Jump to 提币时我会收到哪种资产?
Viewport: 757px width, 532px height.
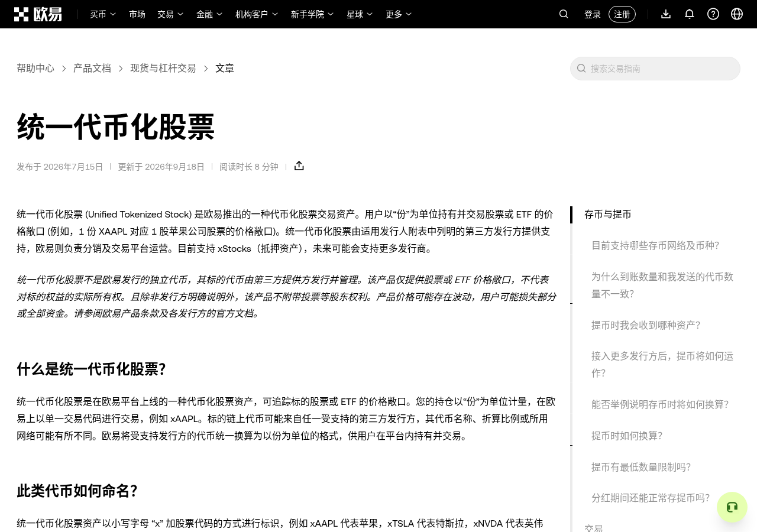click(x=646, y=325)
